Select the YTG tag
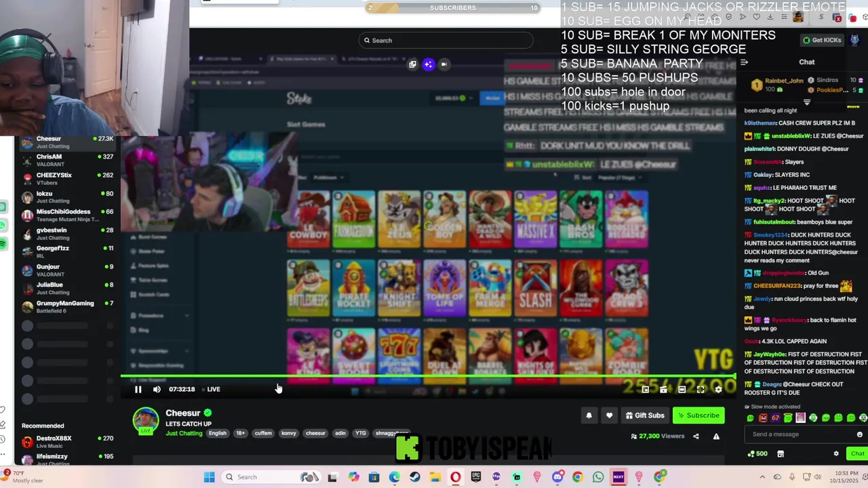 point(361,433)
